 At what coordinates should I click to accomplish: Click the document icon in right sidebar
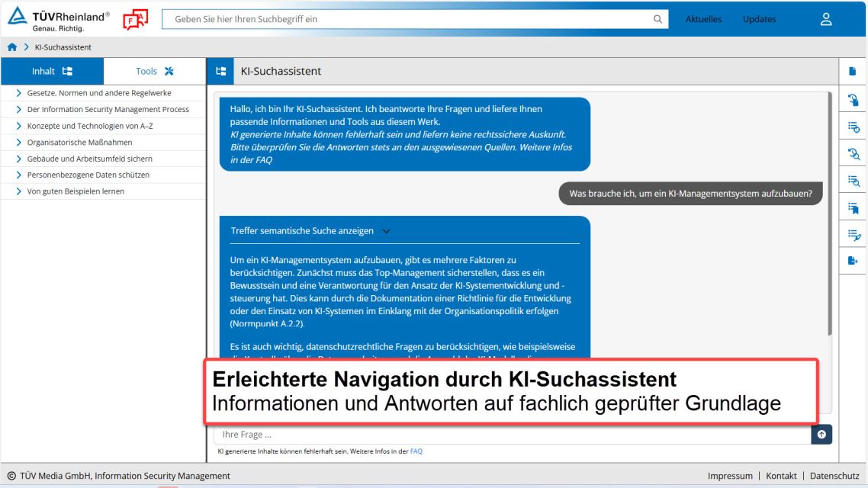[x=853, y=72]
